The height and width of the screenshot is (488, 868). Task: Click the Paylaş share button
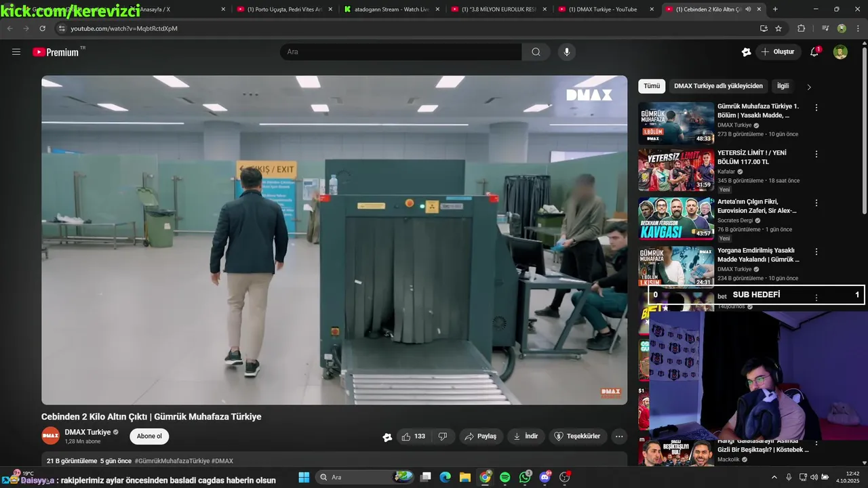click(480, 436)
